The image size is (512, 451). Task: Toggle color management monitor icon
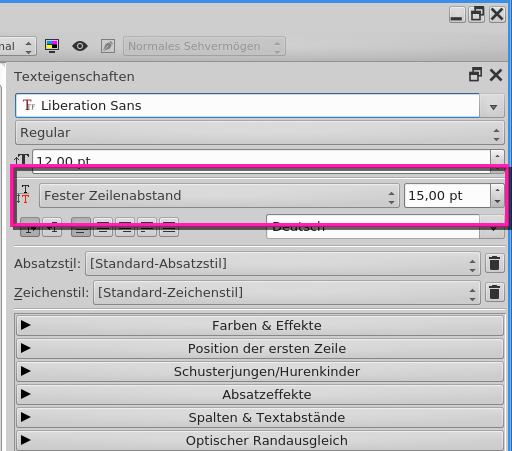52,46
